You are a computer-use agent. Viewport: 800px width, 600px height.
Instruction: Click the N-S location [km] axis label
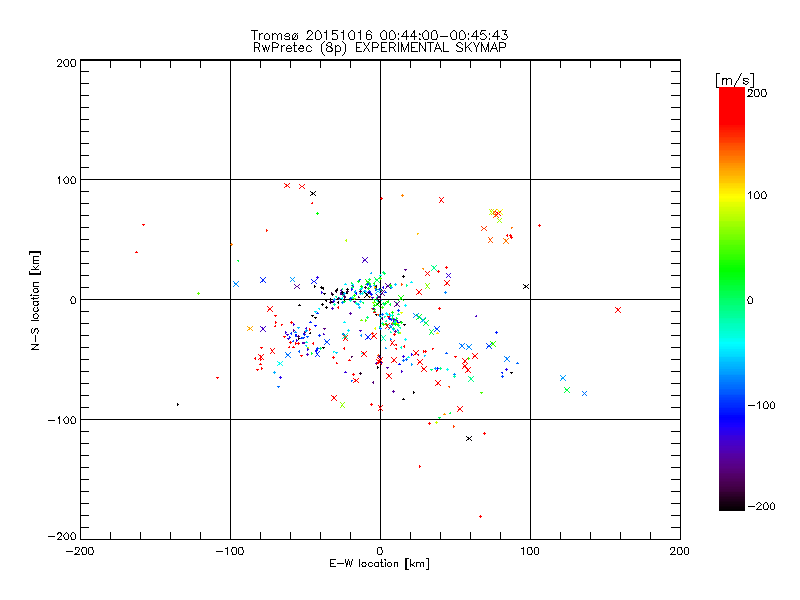[x=37, y=299]
